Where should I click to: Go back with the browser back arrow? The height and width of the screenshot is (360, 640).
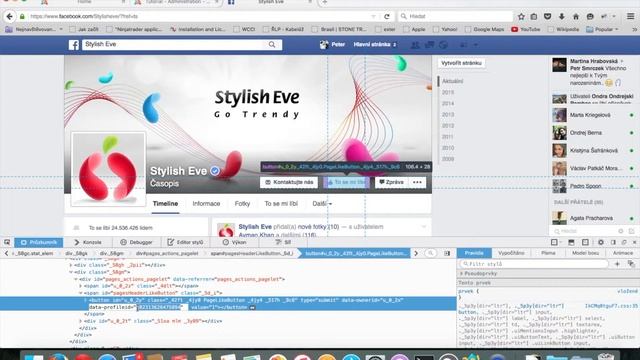click(x=10, y=16)
